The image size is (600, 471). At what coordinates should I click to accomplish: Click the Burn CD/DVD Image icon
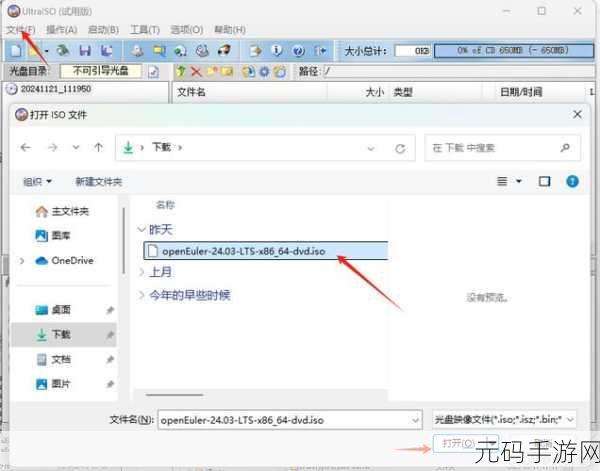(x=224, y=50)
